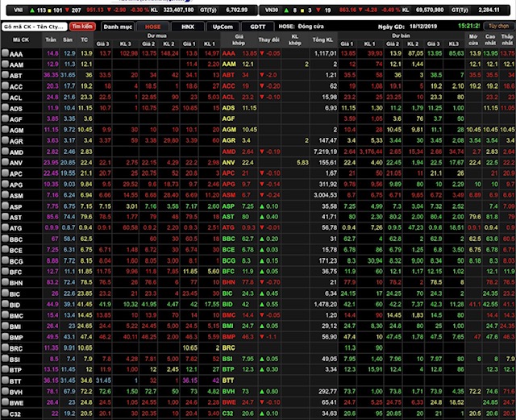Open the BID stock code in Mã CK column
Image resolution: width=516 pixels, height=420 pixels.
(x=15, y=306)
